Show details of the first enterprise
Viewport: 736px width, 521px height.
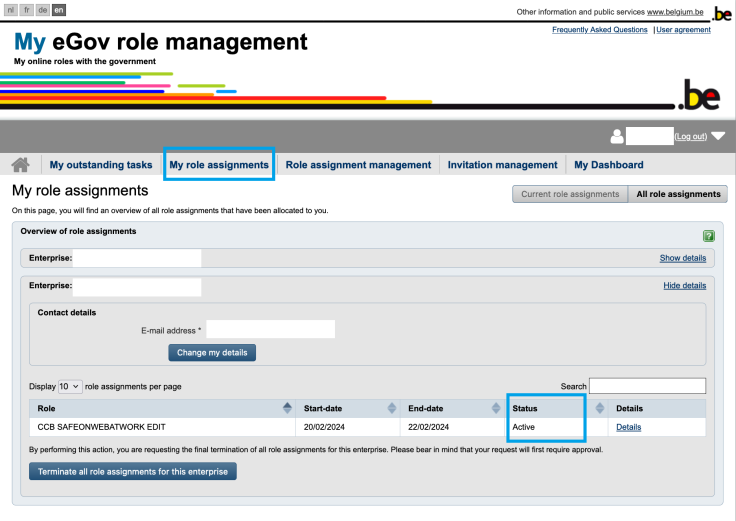pyautogui.click(x=682, y=258)
